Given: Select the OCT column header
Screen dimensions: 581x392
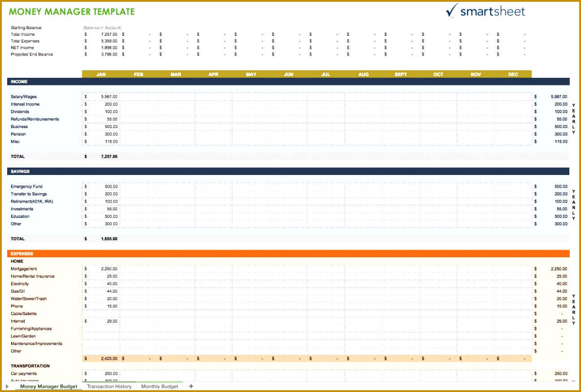Looking at the screenshot, I should [439, 74].
